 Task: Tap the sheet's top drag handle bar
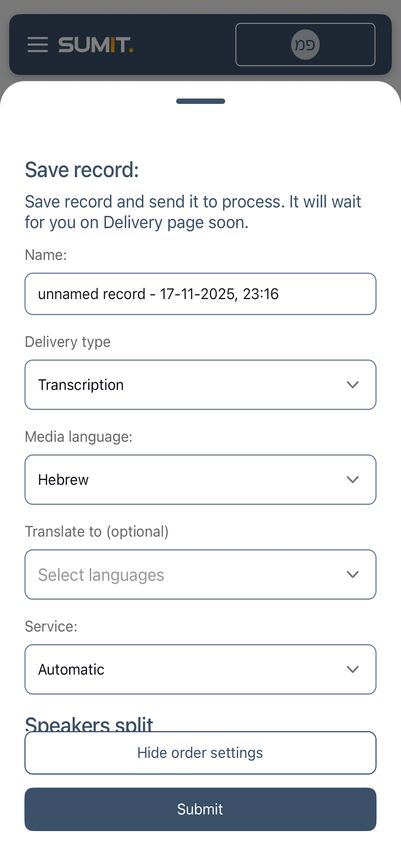pyautogui.click(x=200, y=101)
